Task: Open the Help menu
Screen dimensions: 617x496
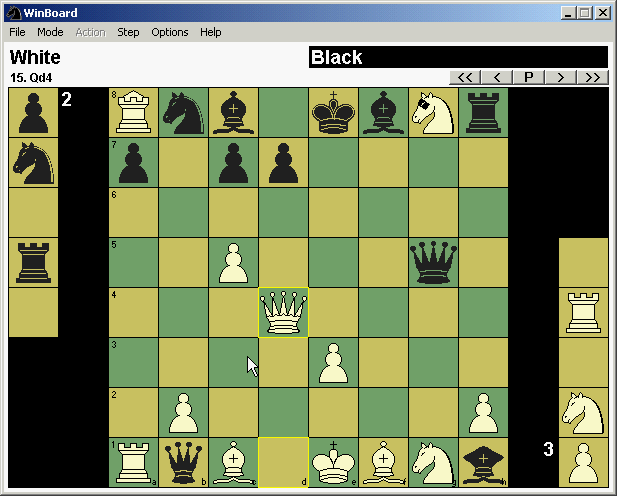Action: pyautogui.click(x=211, y=32)
